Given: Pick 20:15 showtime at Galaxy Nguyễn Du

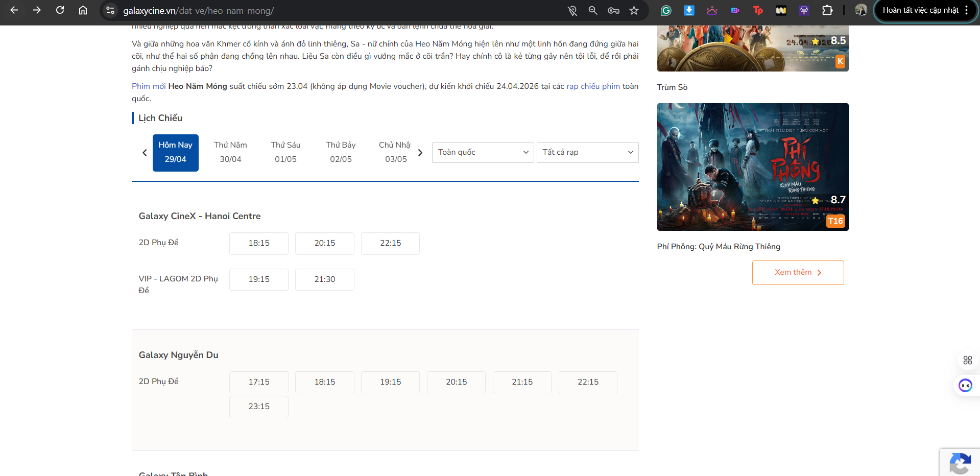Looking at the screenshot, I should 457,382.
